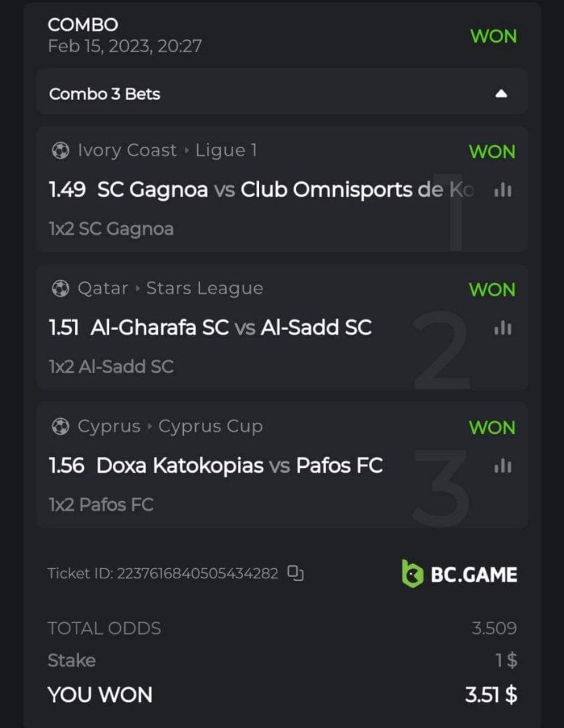
Task: Open Qatar Stars League breadcrumb
Action: [170, 289]
